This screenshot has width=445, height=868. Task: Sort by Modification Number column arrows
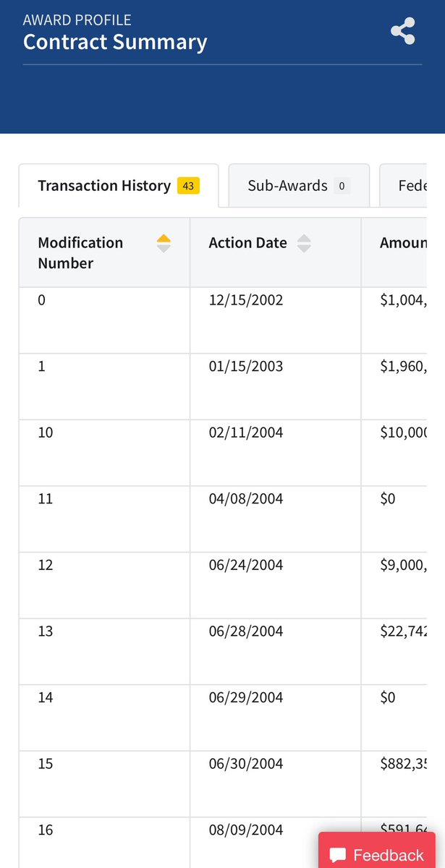point(164,244)
